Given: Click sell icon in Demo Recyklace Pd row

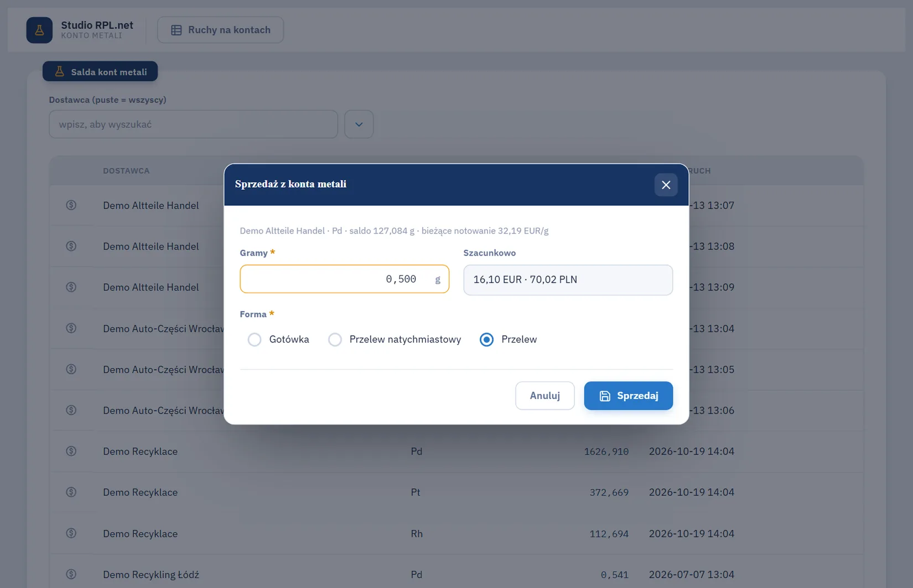Looking at the screenshot, I should [x=71, y=451].
